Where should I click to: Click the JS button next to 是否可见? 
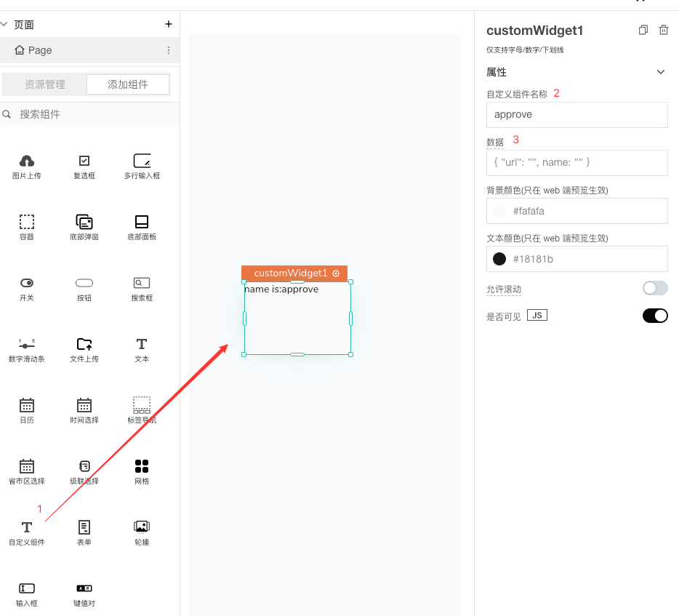(537, 316)
